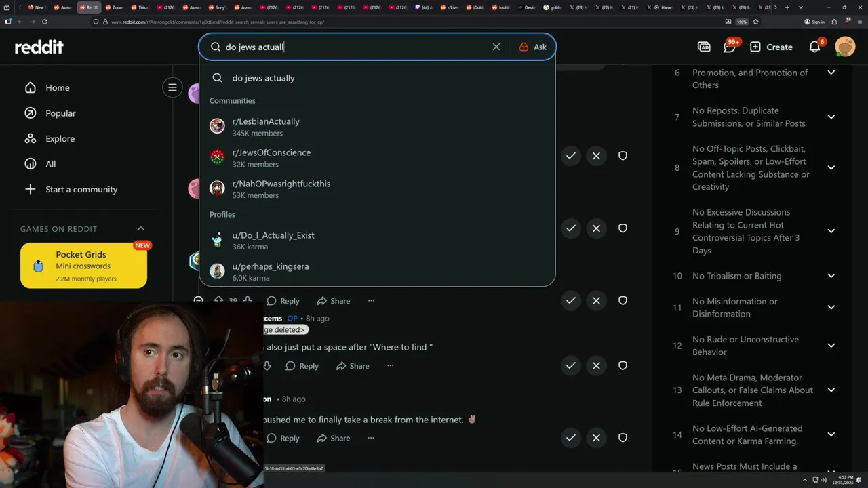Expand rule 10 No Tribalism or Baiting
868x488 pixels.
pyautogui.click(x=831, y=276)
